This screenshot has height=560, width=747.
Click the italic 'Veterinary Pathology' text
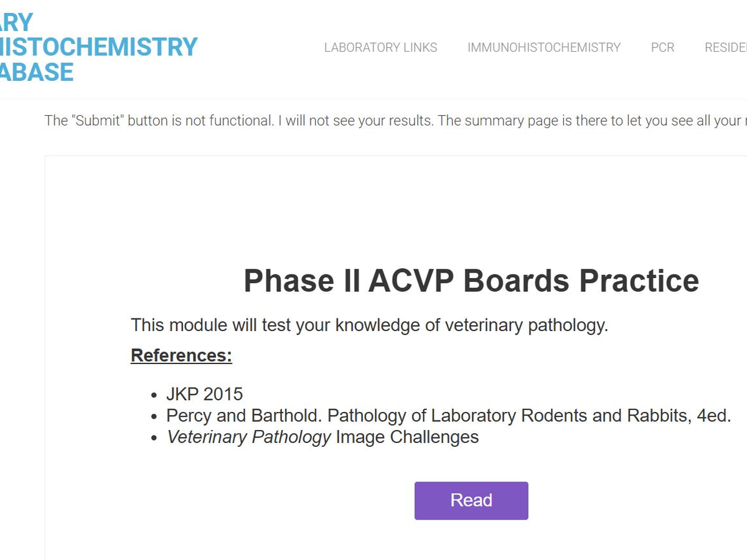248,437
